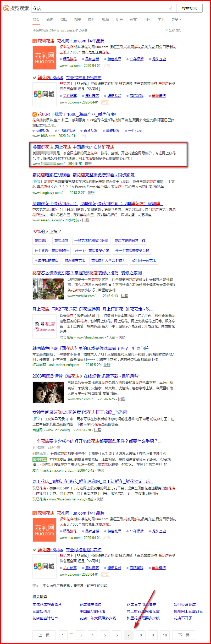211x644 pixels.
Task: Open the 深圳送花【送花到深圳】 result
Action: click(x=98, y=204)
